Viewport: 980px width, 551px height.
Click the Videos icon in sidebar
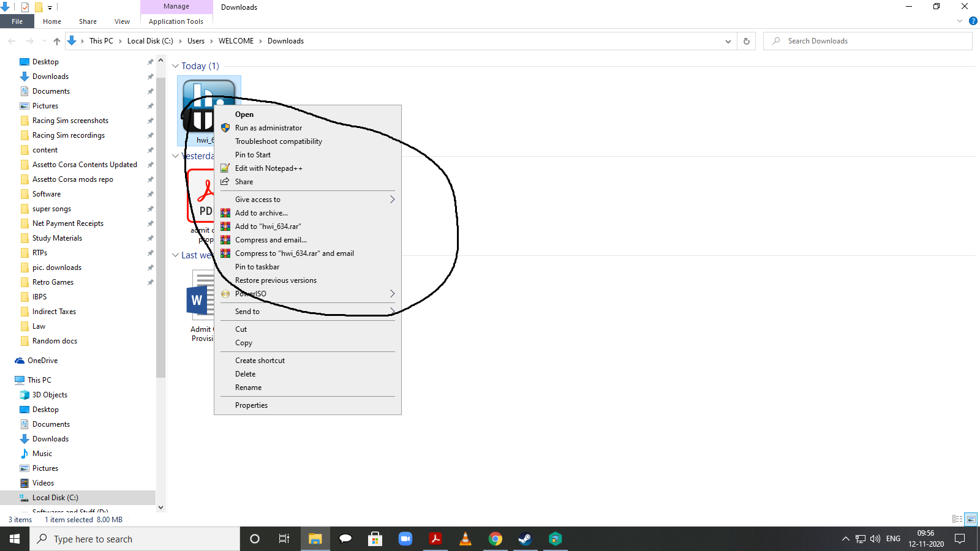(x=24, y=483)
